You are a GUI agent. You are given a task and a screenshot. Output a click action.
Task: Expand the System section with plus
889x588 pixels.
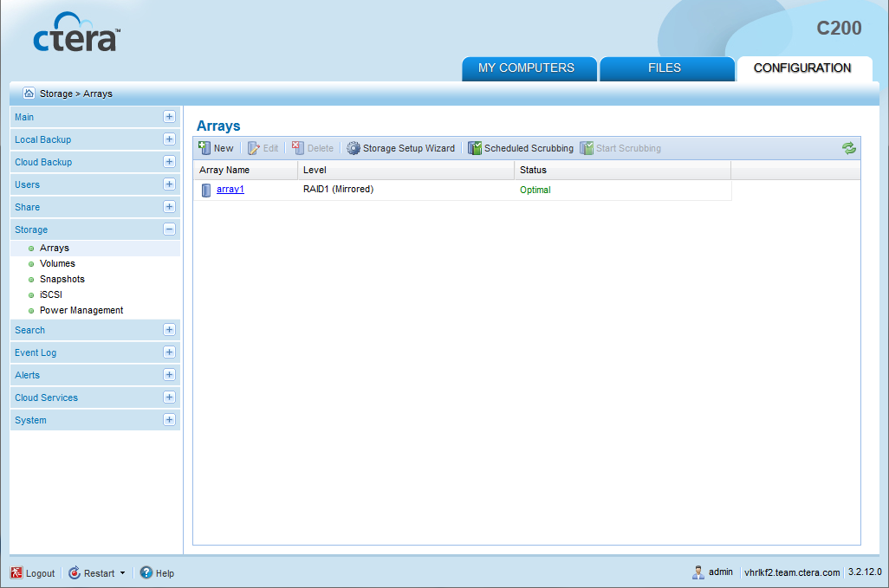(169, 420)
